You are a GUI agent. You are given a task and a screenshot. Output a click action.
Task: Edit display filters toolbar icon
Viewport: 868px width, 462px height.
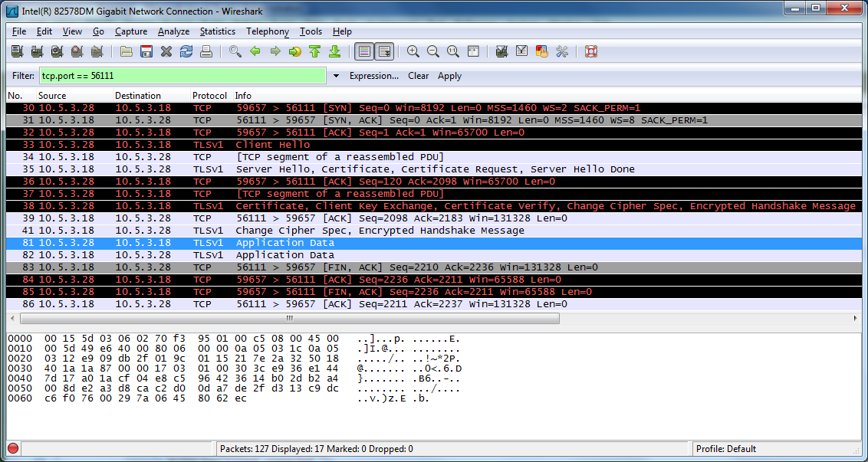[522, 51]
